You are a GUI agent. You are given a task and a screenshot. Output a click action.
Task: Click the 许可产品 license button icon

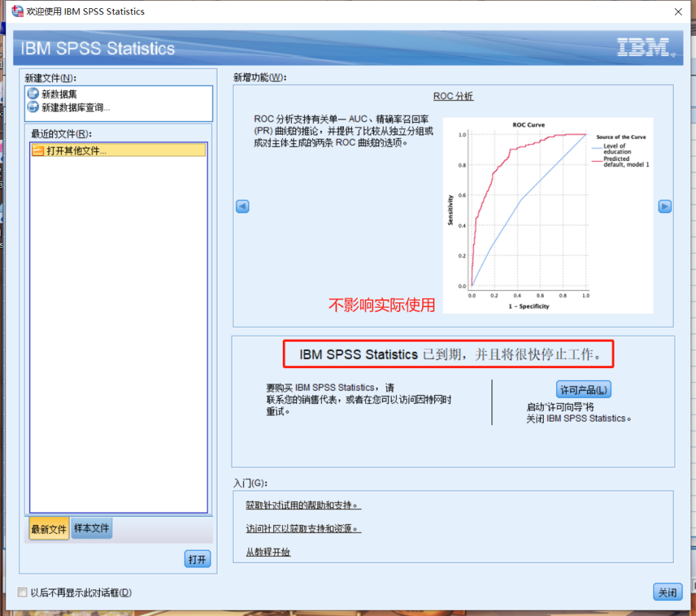[583, 388]
